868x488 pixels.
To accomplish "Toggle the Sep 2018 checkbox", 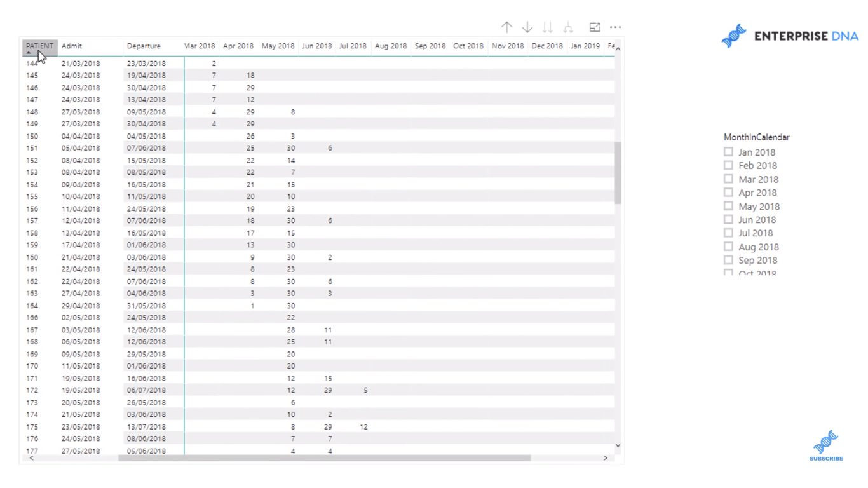I will click(x=728, y=260).
